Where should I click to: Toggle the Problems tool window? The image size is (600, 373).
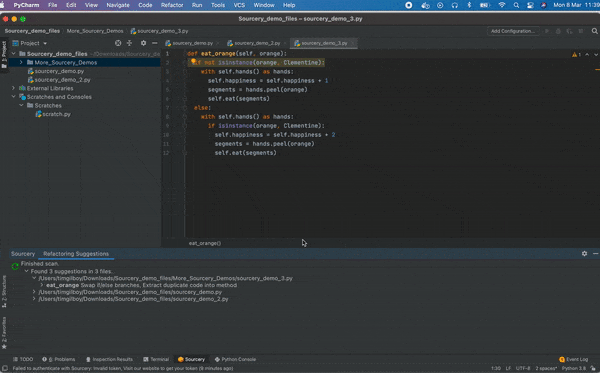coord(59,359)
